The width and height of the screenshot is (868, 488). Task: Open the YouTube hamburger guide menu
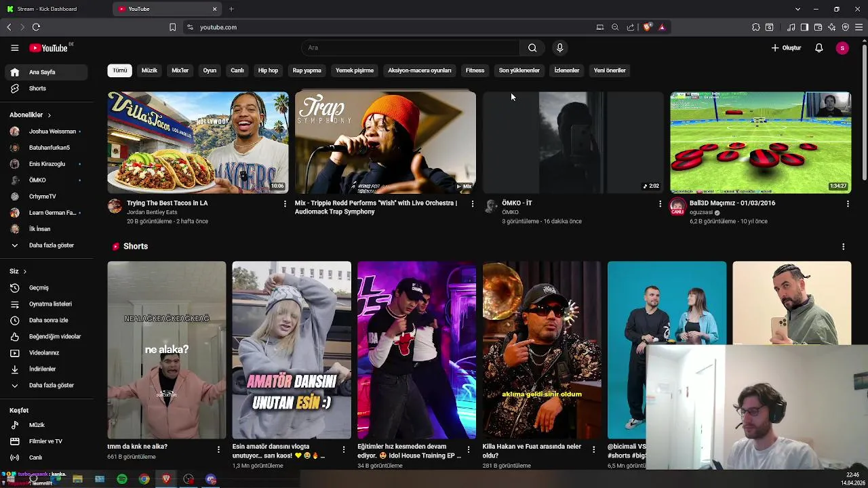click(x=14, y=47)
